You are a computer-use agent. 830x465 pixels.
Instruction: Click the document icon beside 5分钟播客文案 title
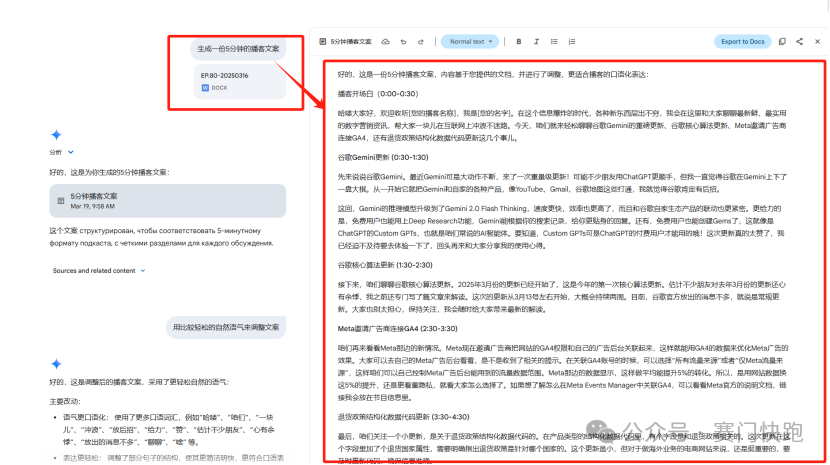(322, 41)
